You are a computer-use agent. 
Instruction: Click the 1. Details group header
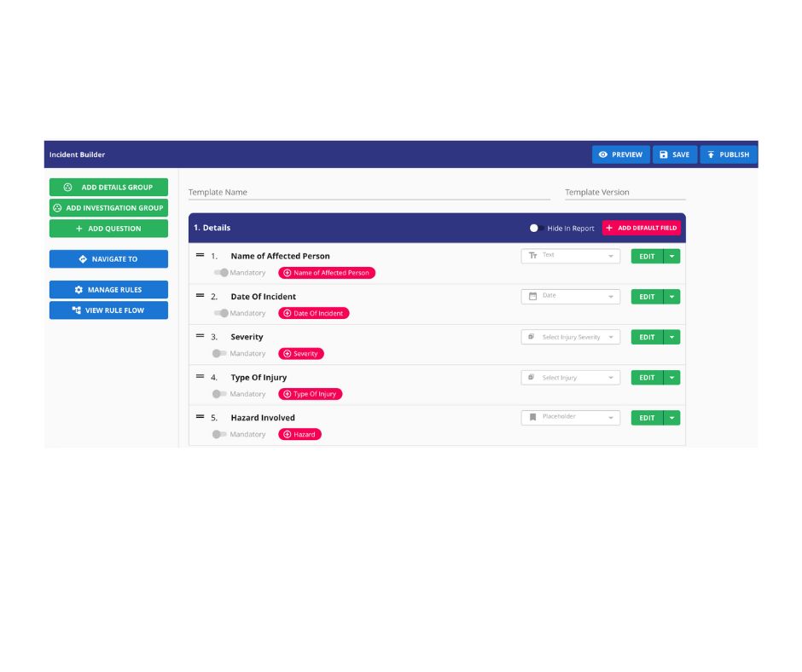(x=212, y=228)
